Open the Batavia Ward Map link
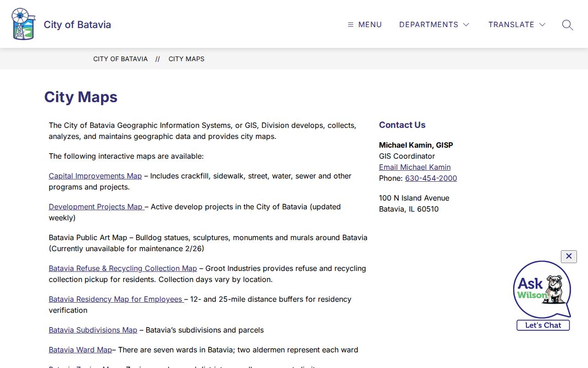Viewport: 588px width, 368px height. point(80,350)
